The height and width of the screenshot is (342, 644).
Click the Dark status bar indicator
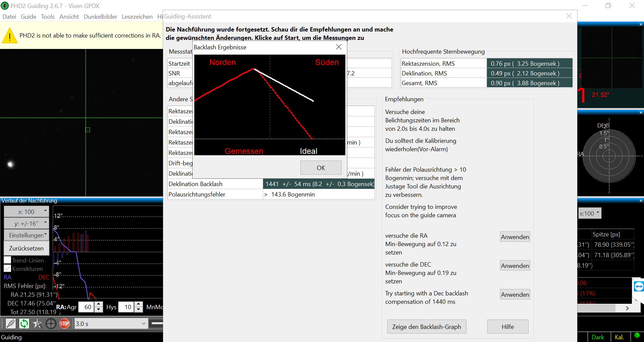(x=598, y=337)
